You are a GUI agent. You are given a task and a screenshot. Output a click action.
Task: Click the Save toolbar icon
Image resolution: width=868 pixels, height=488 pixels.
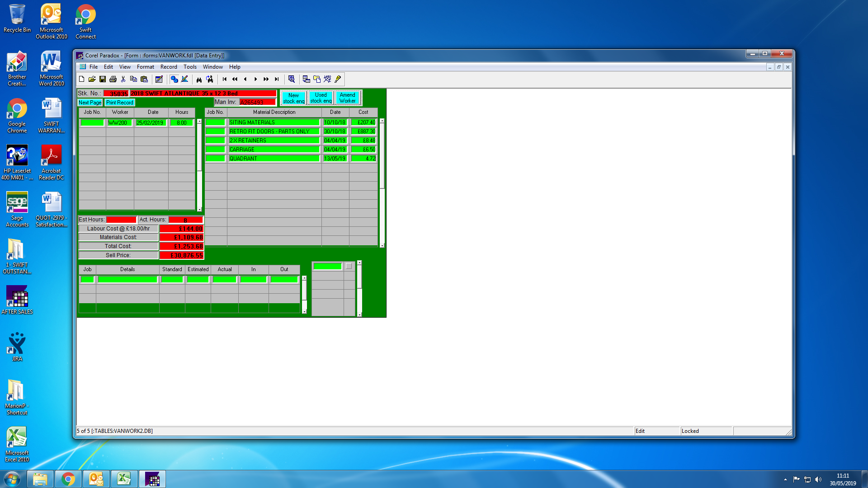click(103, 79)
